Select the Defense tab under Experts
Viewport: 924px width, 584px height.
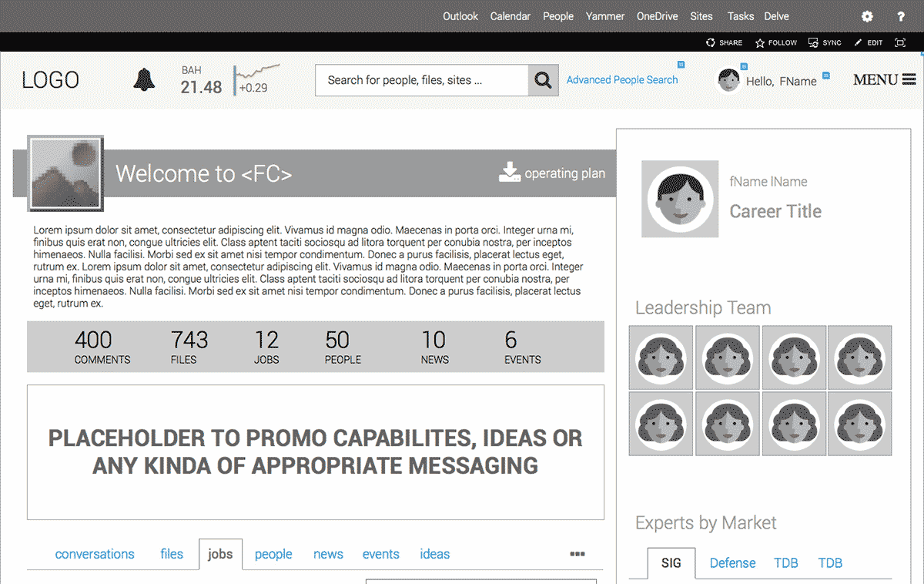[732, 563]
